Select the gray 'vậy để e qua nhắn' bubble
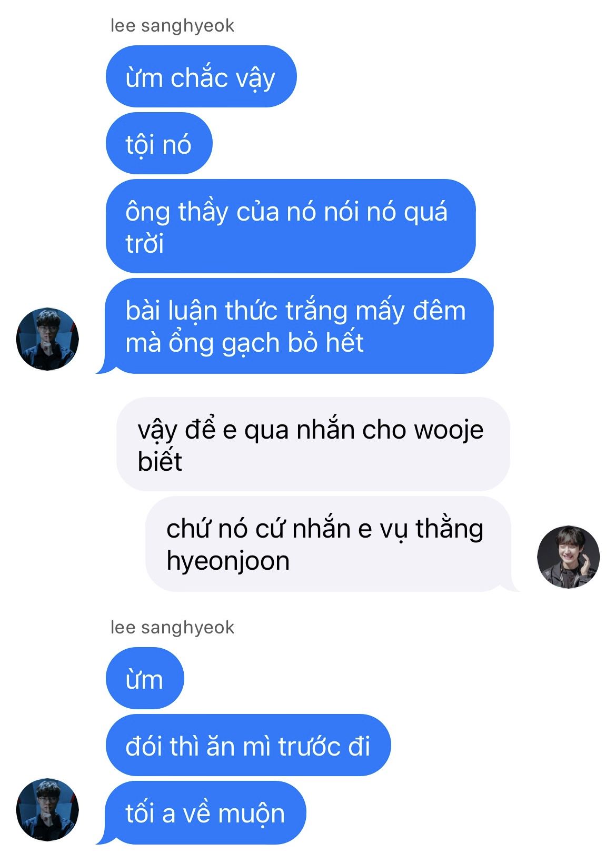The width and height of the screenshot is (616, 853). pyautogui.click(x=313, y=444)
